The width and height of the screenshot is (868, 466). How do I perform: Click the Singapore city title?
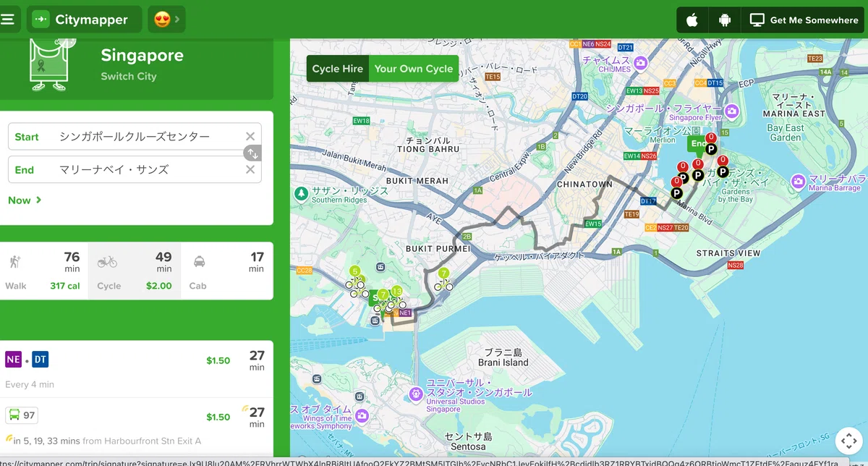coord(142,55)
